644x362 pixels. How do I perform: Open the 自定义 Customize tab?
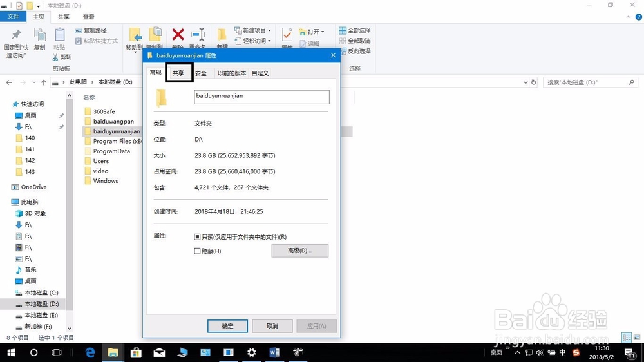pyautogui.click(x=260, y=73)
